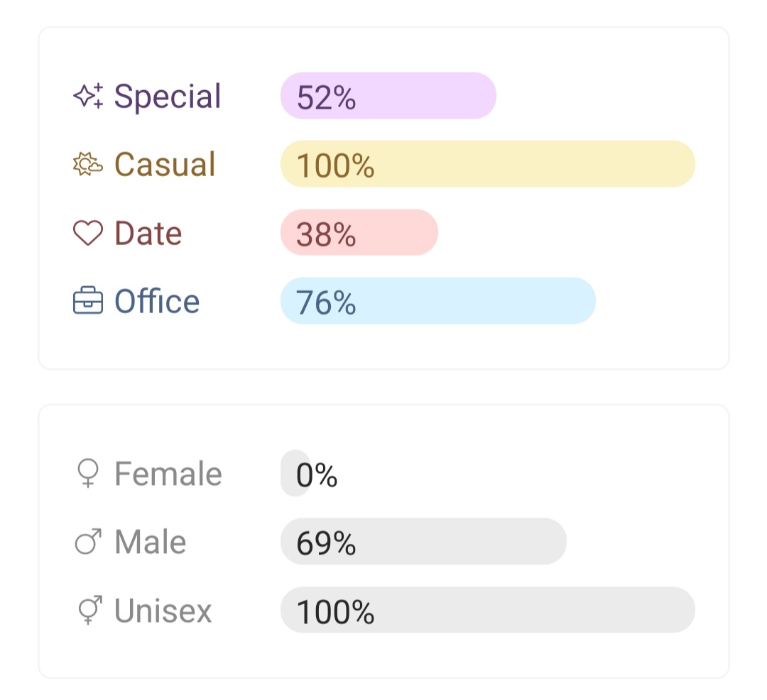Image resolution: width=767 pixels, height=700 pixels.
Task: Click the female symbol icon
Action: tap(88, 474)
